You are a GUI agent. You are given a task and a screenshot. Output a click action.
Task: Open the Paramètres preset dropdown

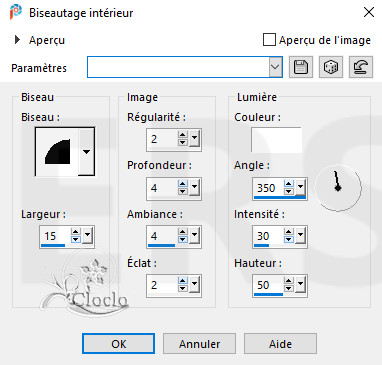pos(275,67)
